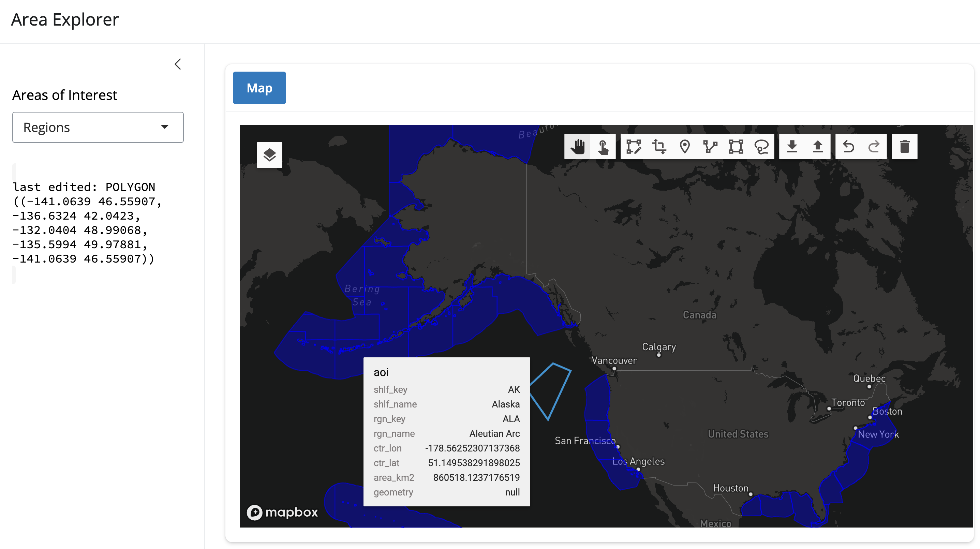Collapse the sidebar with left chevron
The image size is (980, 549).
click(x=178, y=64)
